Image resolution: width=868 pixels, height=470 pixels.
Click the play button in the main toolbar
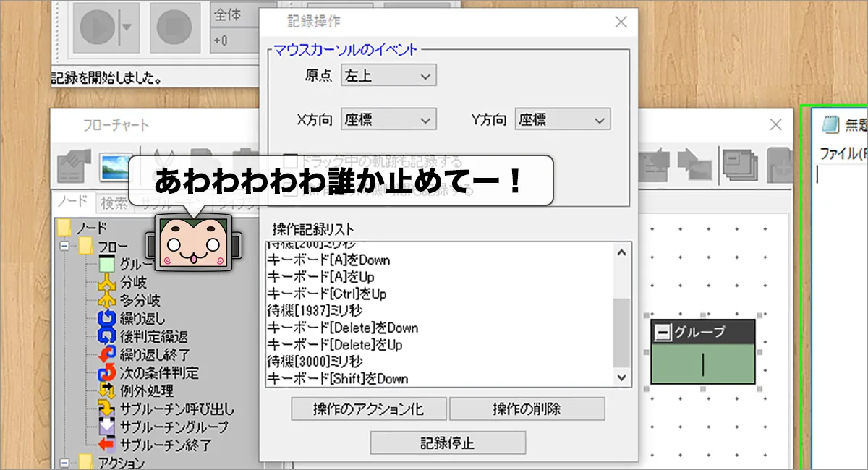pos(96,27)
